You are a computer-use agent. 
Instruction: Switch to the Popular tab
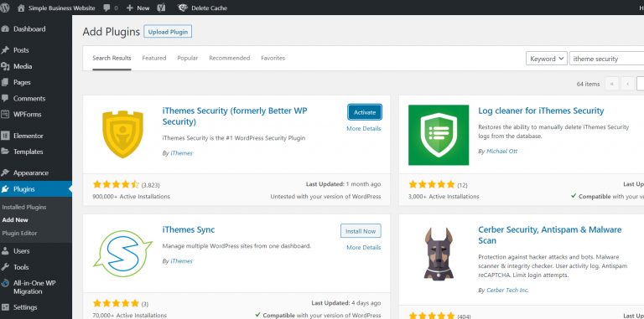coord(187,59)
